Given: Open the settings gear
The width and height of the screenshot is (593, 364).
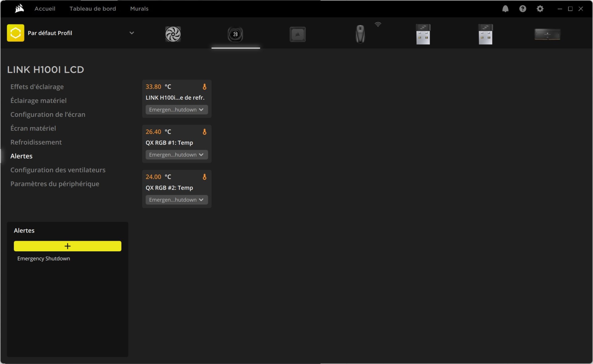Looking at the screenshot, I should pyautogui.click(x=540, y=9).
